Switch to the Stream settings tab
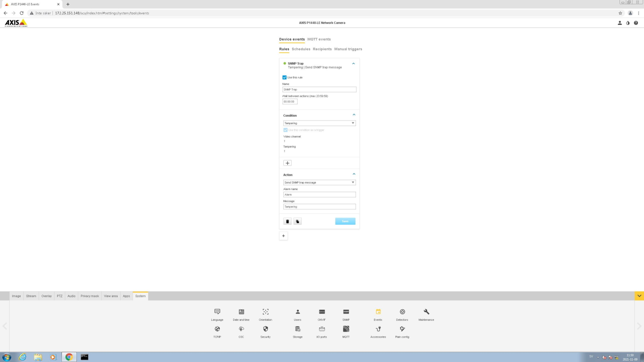This screenshot has width=644, height=362. [x=31, y=296]
